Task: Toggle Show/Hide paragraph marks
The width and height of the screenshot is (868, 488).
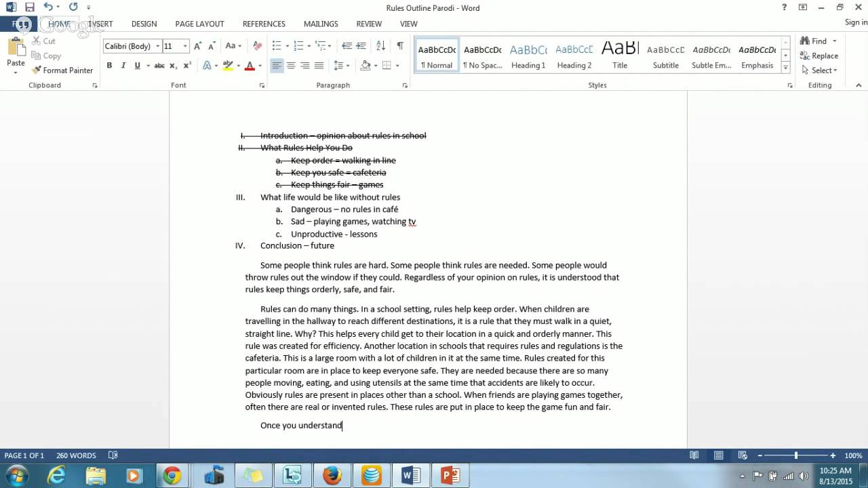Action: [400, 46]
